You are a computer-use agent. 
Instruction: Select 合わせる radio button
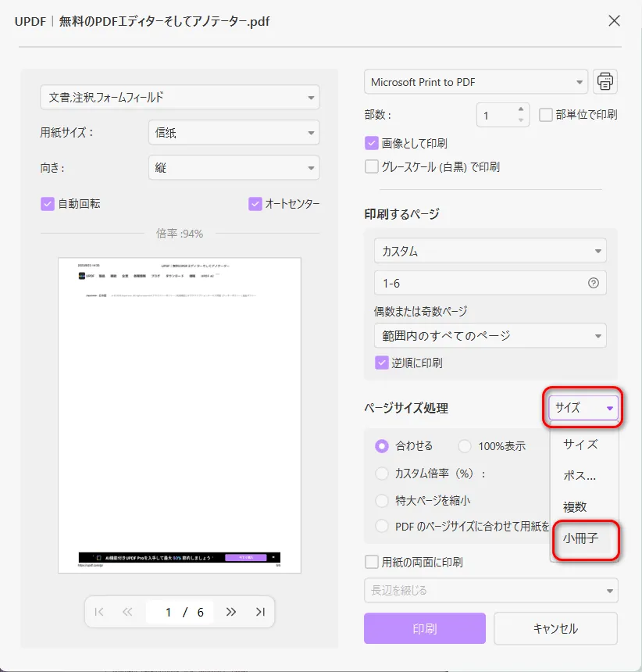click(x=381, y=446)
